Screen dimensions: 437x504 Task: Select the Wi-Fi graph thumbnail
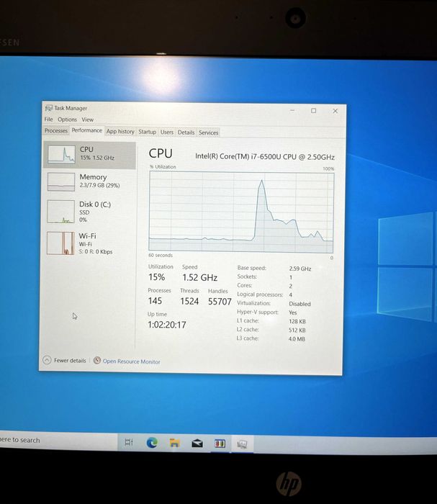tap(60, 243)
